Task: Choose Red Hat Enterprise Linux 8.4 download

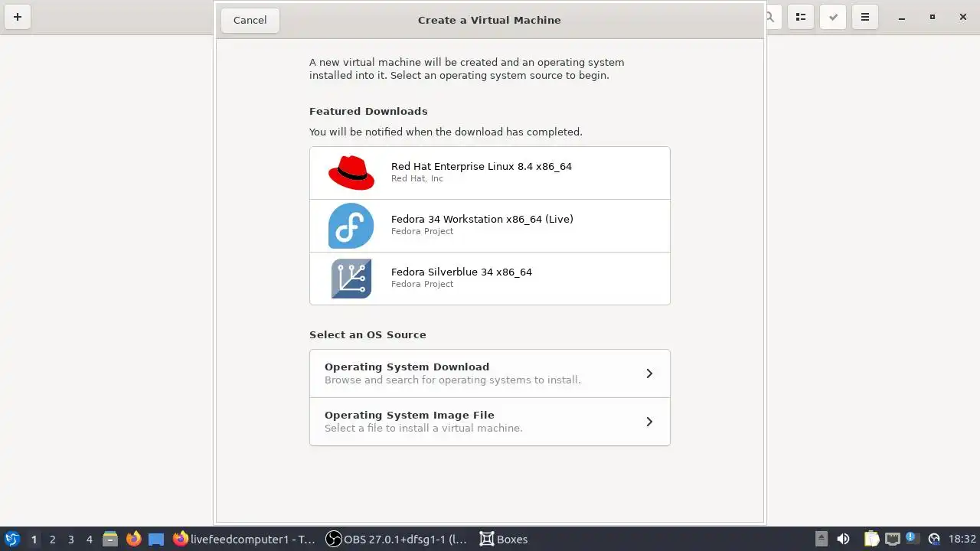Action: (x=490, y=173)
